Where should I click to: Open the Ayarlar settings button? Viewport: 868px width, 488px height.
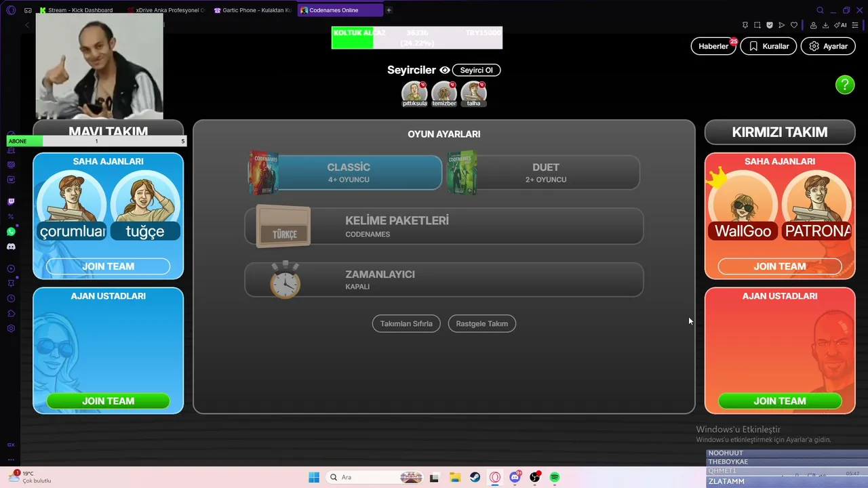(828, 46)
